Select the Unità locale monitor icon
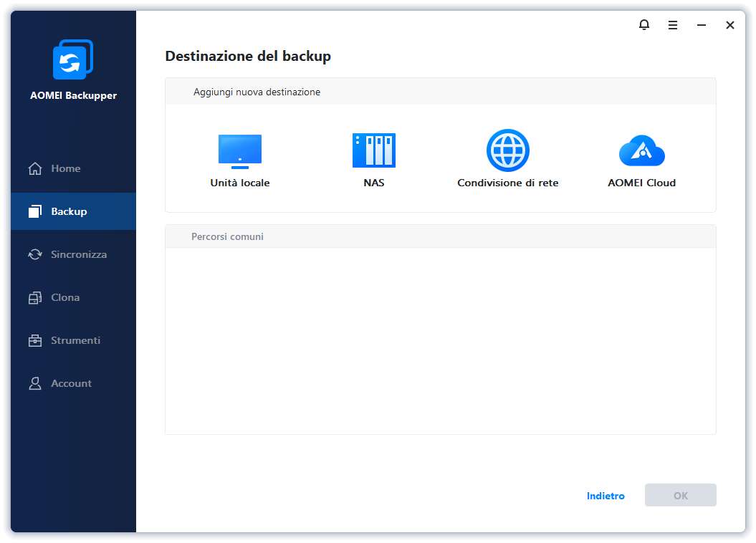Screen dimensions: 756x543 click(x=239, y=151)
